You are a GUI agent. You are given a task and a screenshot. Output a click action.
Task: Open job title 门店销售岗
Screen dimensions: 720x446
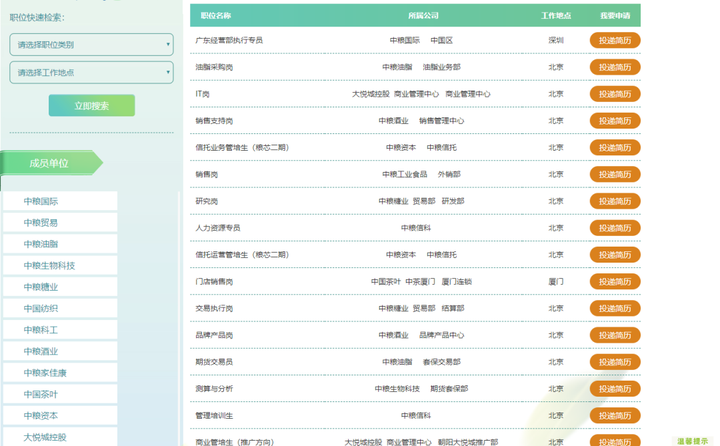(214, 282)
